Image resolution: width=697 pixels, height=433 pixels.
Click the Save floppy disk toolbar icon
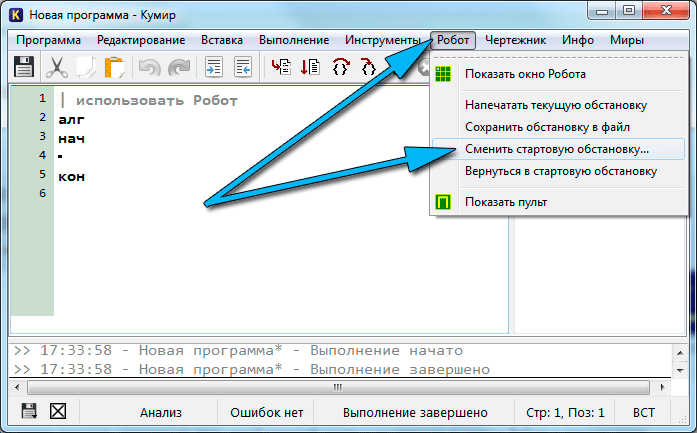24,68
